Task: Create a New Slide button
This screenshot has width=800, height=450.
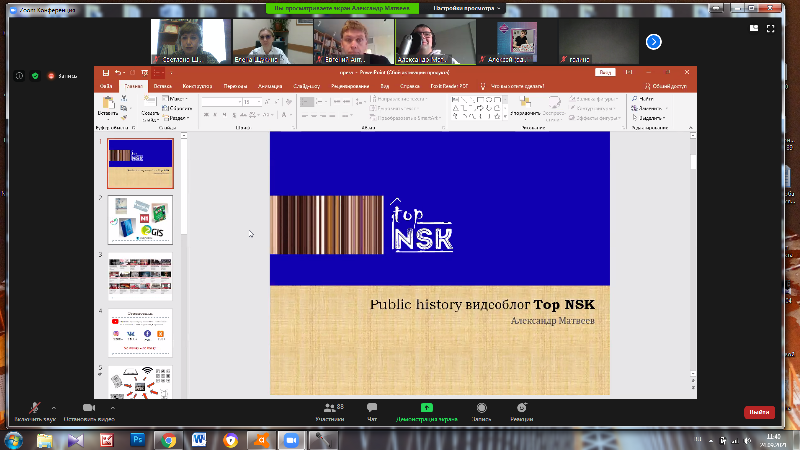Action: point(150,108)
